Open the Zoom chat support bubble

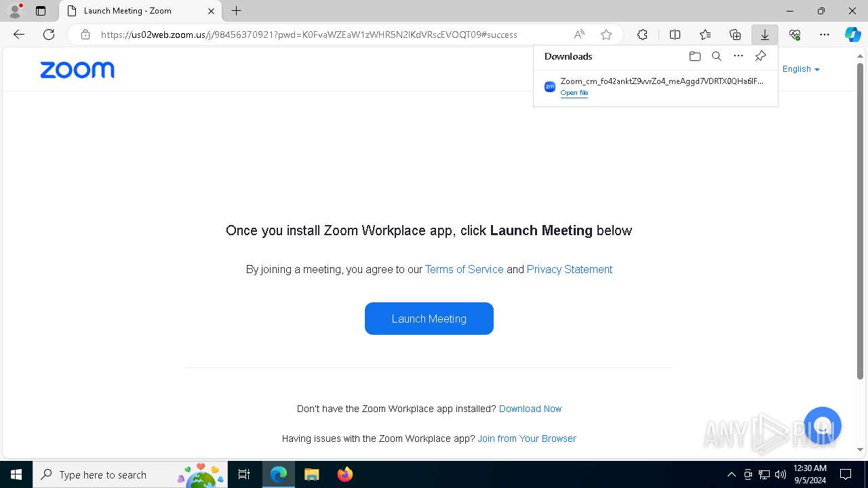pyautogui.click(x=823, y=426)
